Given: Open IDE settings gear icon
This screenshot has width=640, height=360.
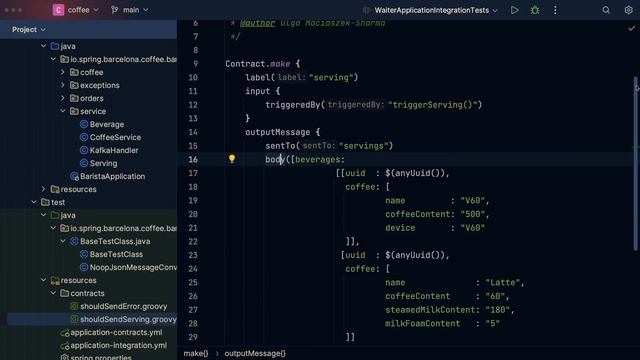Looking at the screenshot, I should (x=628, y=10).
